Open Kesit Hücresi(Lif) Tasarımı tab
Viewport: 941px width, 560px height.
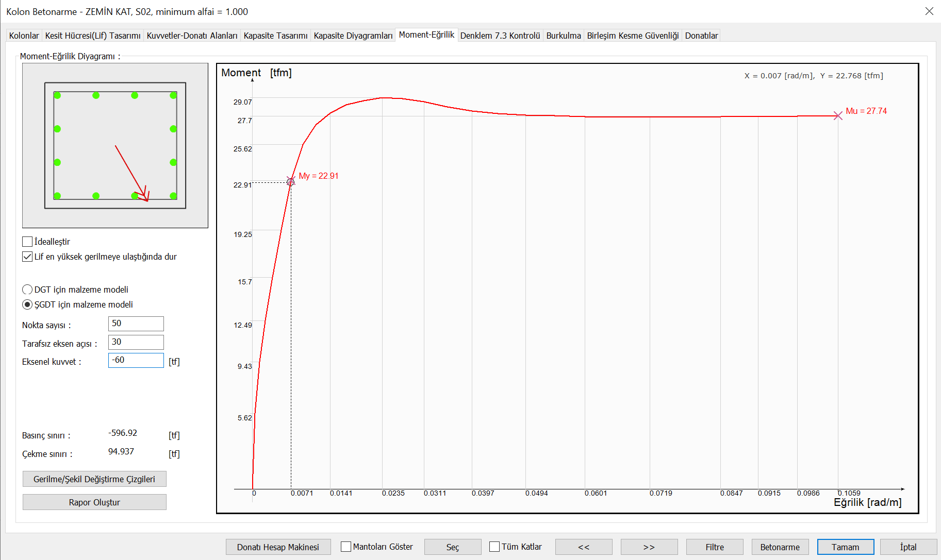(93, 36)
